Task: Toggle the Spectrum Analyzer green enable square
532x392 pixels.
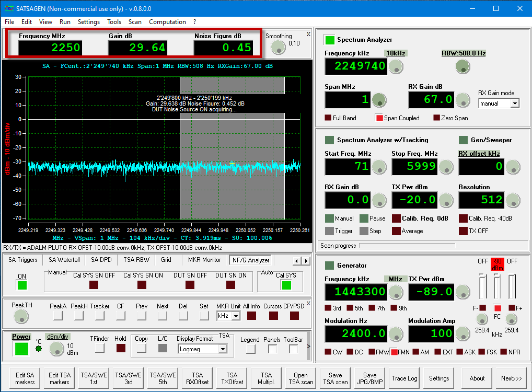Action: pyautogui.click(x=330, y=40)
